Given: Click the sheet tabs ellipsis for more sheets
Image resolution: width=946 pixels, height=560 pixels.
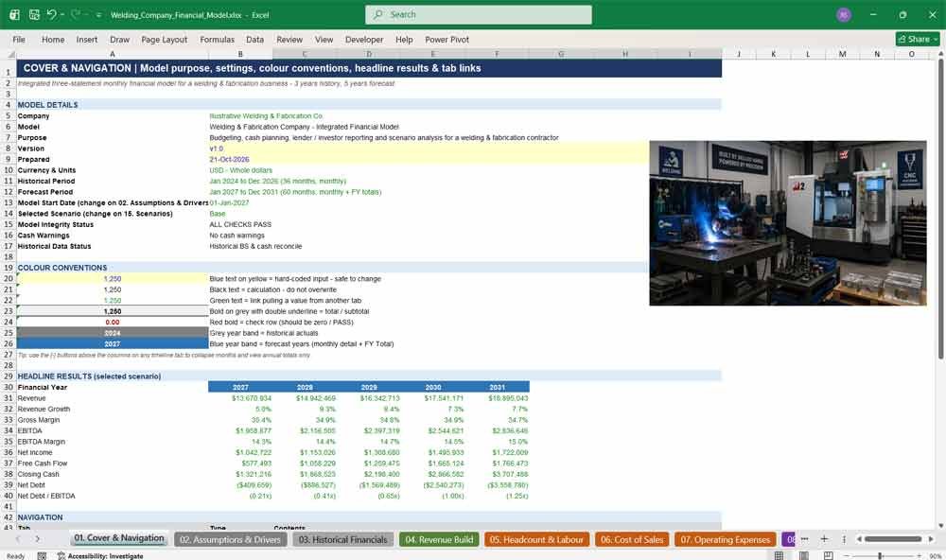Looking at the screenshot, I should click(804, 539).
